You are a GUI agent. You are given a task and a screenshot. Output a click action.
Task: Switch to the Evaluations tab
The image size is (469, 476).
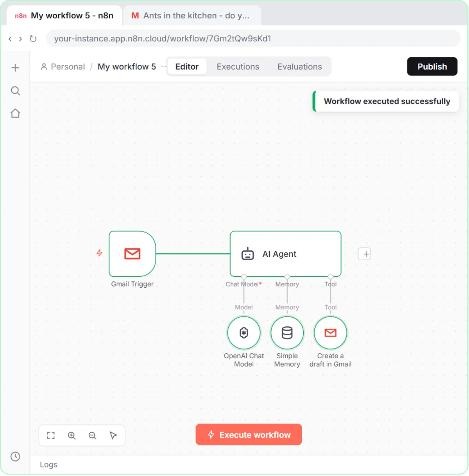[x=300, y=67]
